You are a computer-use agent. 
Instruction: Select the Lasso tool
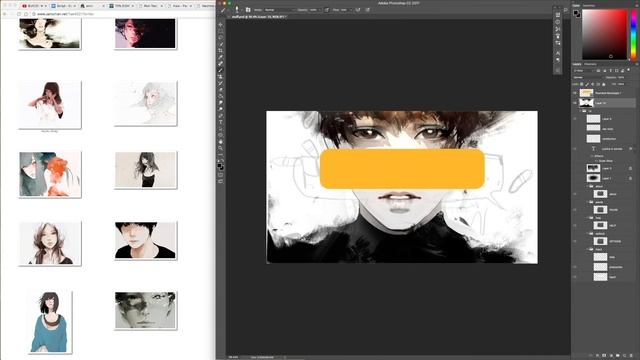point(221,38)
